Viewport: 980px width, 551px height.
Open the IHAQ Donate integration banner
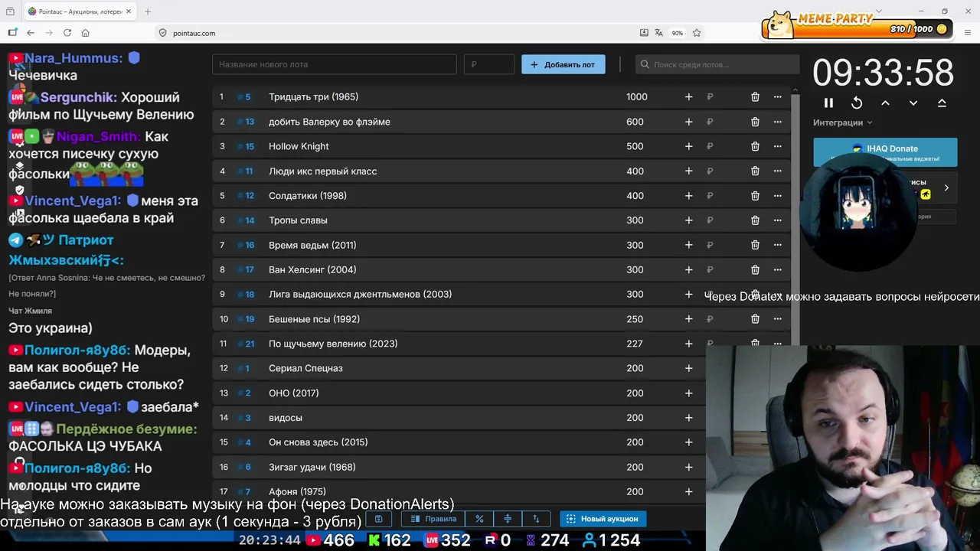coord(885,152)
